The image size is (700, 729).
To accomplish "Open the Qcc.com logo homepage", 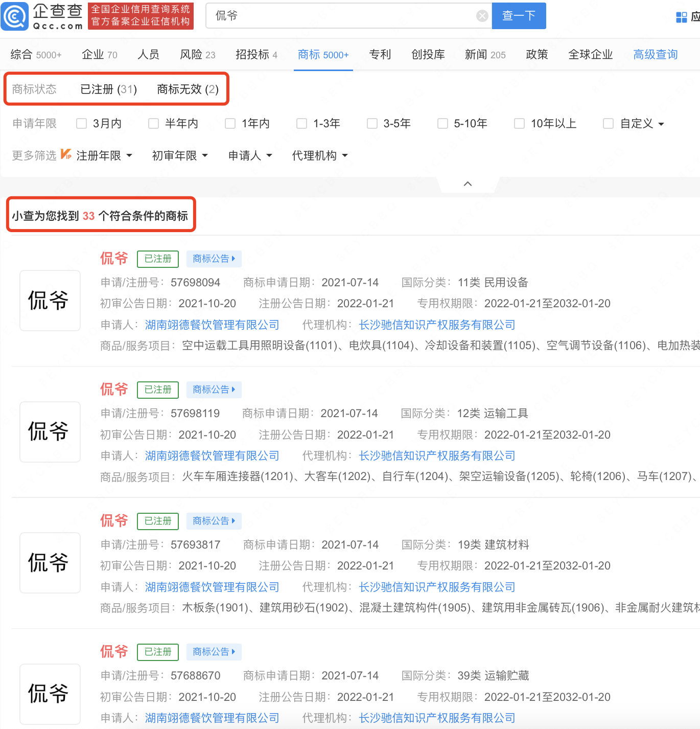I will click(x=42, y=16).
